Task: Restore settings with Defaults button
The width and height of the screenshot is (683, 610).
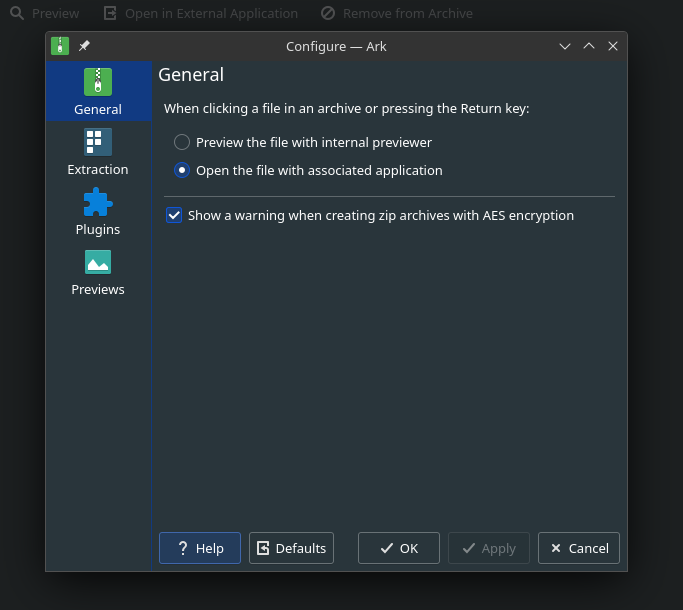Action: tap(291, 548)
